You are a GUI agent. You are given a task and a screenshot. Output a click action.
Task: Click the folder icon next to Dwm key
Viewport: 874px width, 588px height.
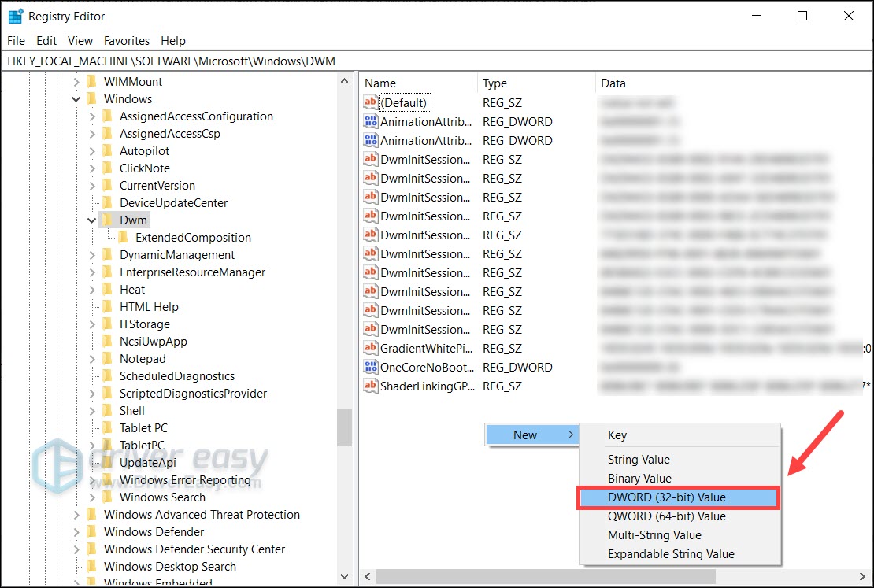[108, 220]
